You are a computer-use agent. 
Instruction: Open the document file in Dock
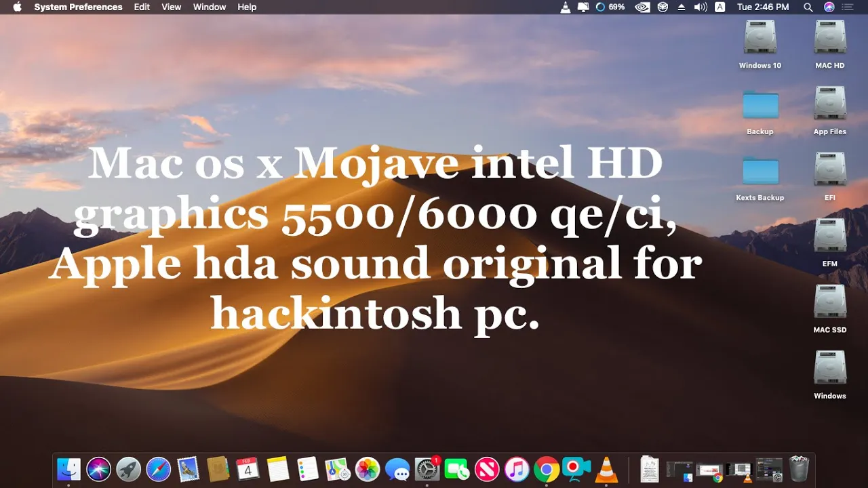pos(650,469)
